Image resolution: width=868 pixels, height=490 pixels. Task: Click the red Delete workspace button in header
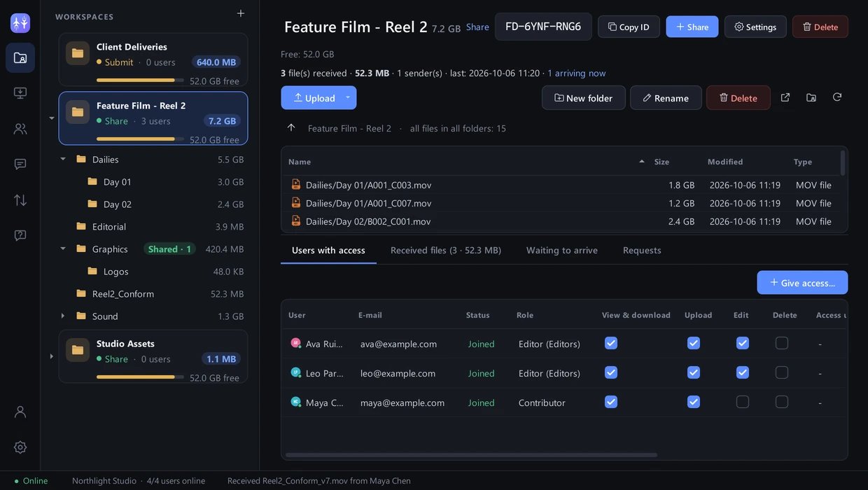(820, 27)
